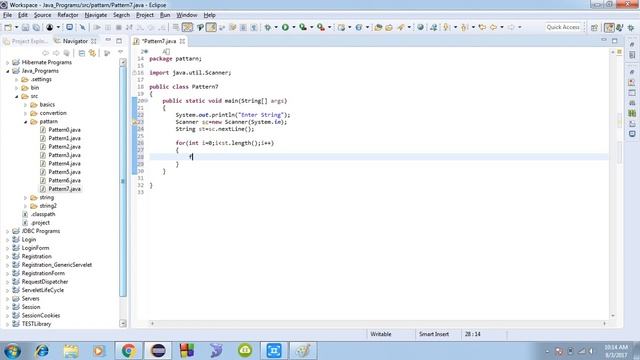Click the New Java Package icon
Viewport: 640px width, 360px height.
coord(341,27)
